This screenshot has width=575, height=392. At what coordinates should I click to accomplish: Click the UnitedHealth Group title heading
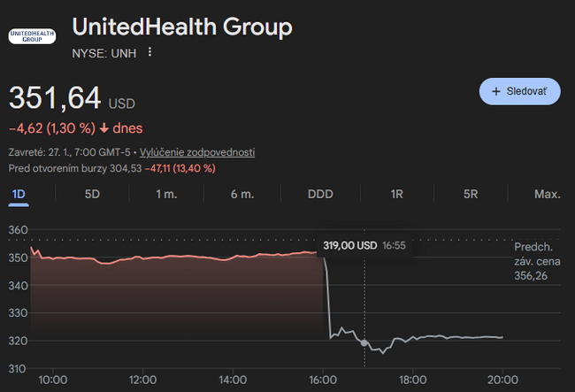[x=181, y=27]
